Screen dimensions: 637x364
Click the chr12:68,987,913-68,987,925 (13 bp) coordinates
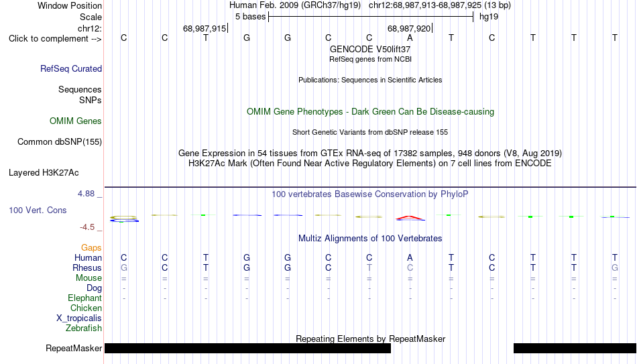(440, 5)
